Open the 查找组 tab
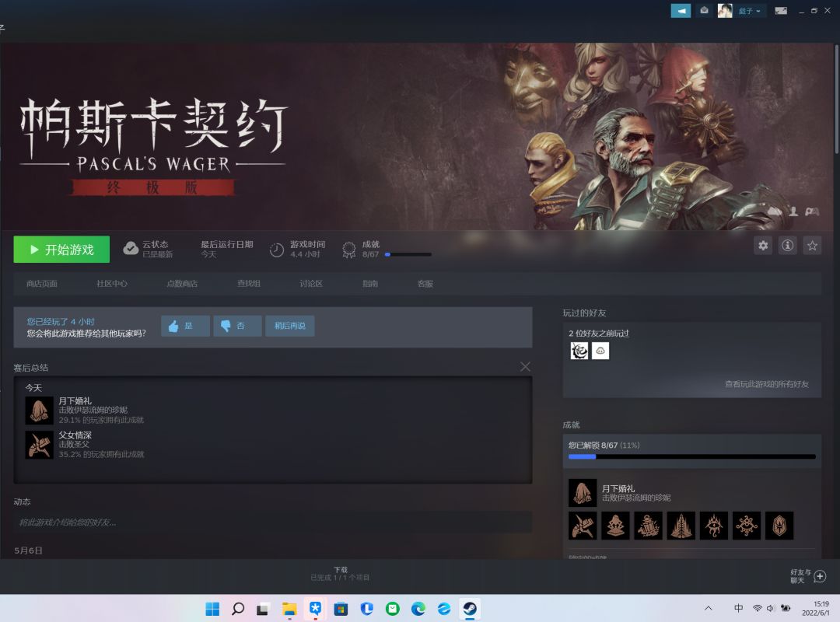Viewport: 840px width, 622px height. [249, 284]
